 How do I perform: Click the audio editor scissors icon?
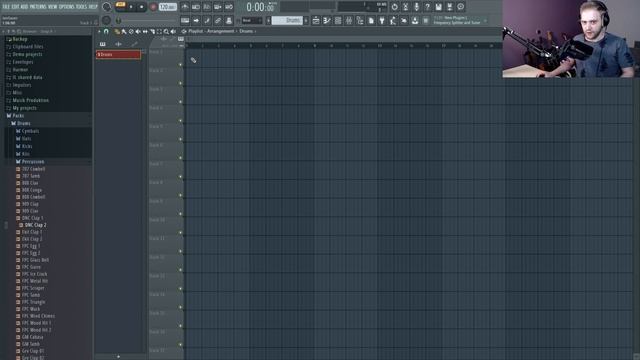[x=405, y=7]
